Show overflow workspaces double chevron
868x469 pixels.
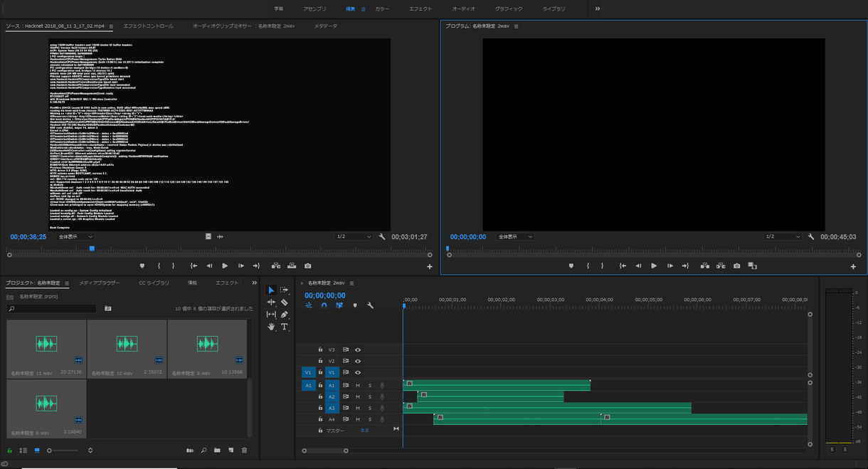tap(597, 9)
